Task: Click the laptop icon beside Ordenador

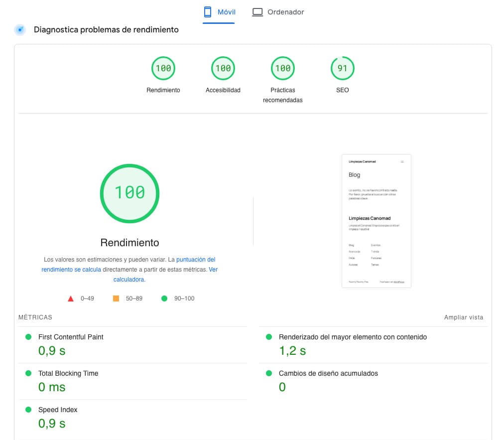Action: [x=257, y=12]
